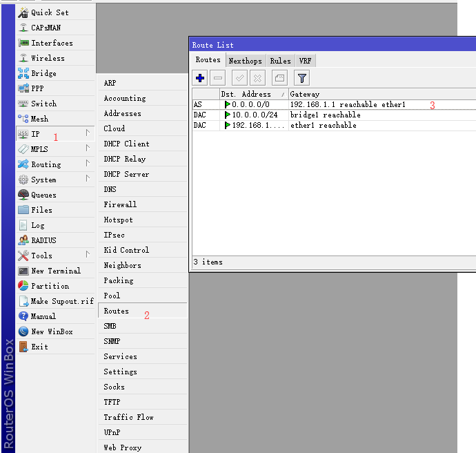Select the ether1 reachable DAC route
This screenshot has height=453, width=476.
[x=334, y=125]
